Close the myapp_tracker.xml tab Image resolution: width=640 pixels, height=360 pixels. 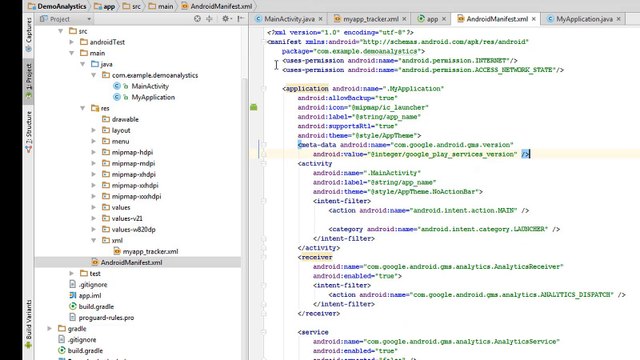point(404,19)
